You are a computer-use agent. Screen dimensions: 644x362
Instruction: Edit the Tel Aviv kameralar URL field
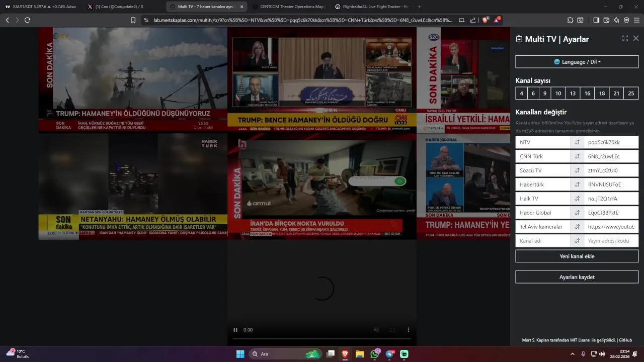[611, 227]
